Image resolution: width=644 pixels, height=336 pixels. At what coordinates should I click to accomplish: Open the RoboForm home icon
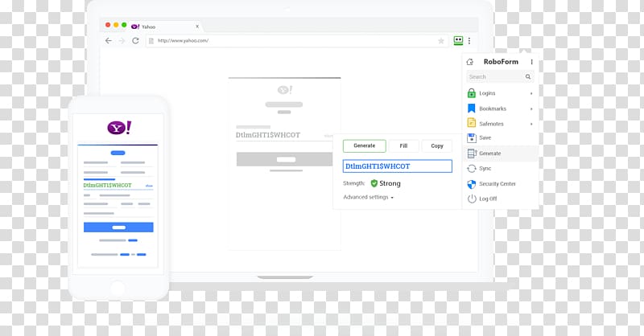[470, 62]
